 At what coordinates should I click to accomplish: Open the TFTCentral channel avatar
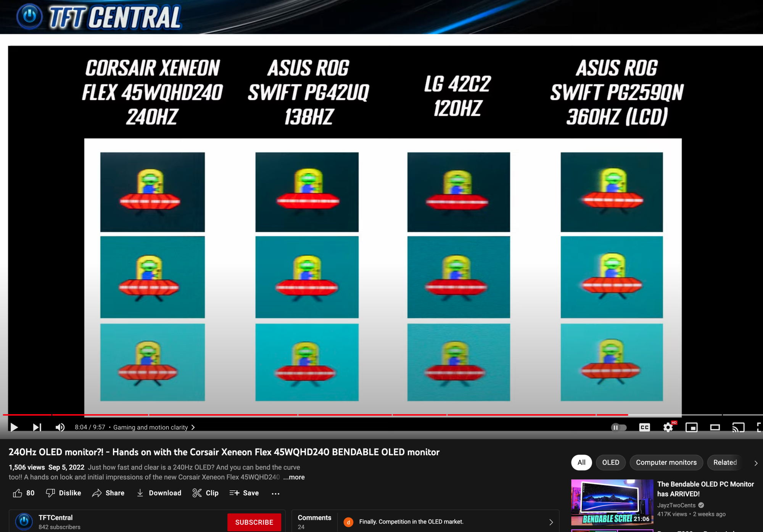[24, 522]
